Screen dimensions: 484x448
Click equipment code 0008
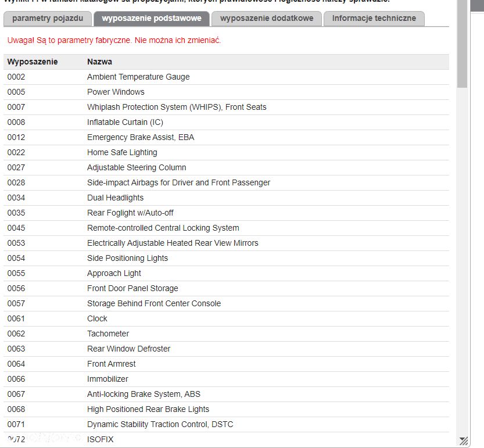coord(16,122)
